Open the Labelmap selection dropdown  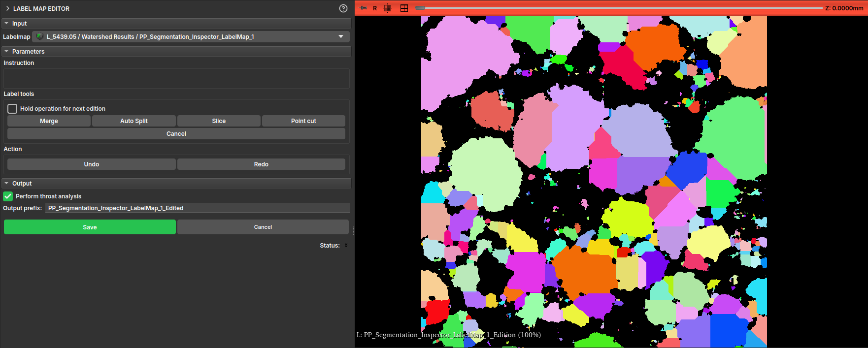point(340,36)
